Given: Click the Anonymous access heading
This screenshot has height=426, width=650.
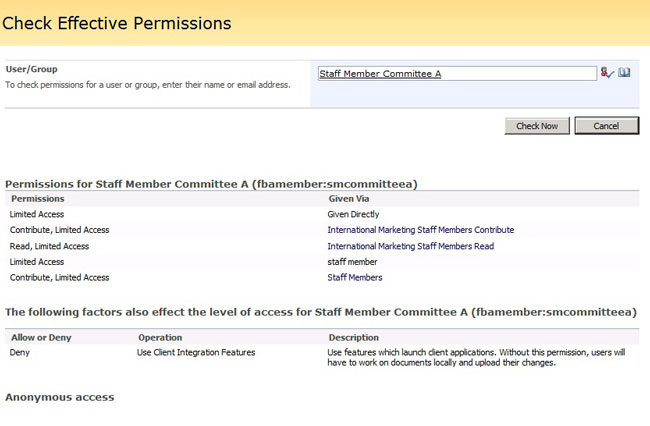Looking at the screenshot, I should [x=59, y=398].
